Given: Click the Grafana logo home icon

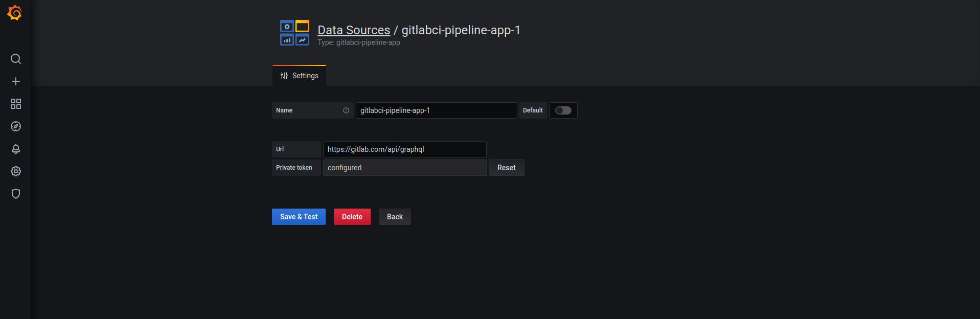Looking at the screenshot, I should (15, 13).
